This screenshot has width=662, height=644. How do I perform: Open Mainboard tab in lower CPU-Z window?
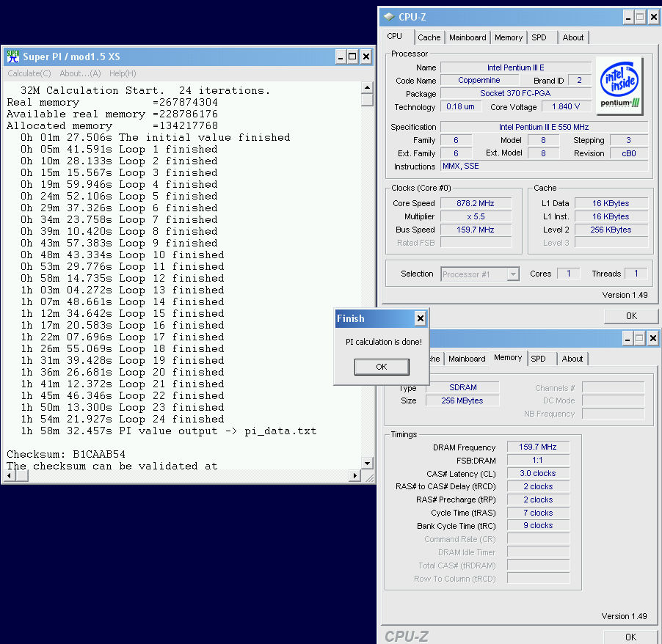pyautogui.click(x=467, y=359)
